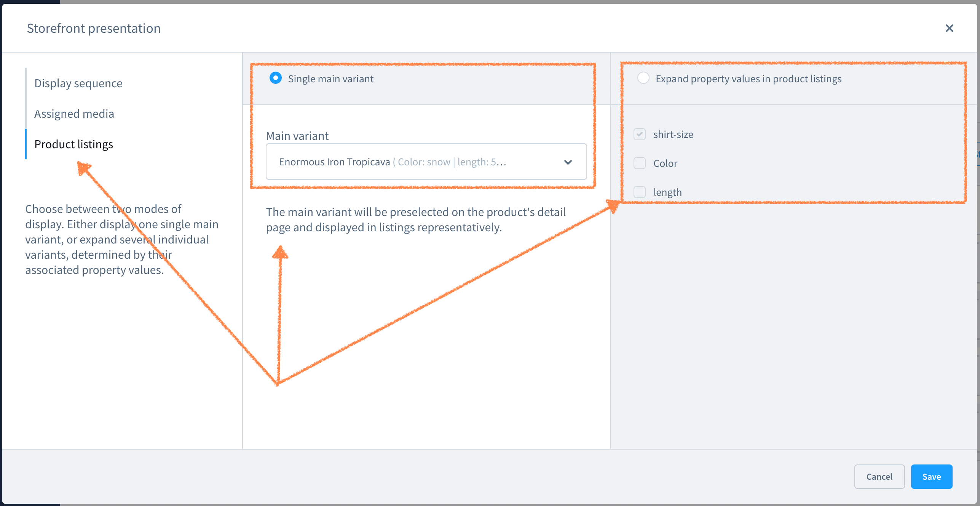Viewport: 980px width, 506px height.
Task: Click the 'length' property label
Action: pyautogui.click(x=667, y=192)
